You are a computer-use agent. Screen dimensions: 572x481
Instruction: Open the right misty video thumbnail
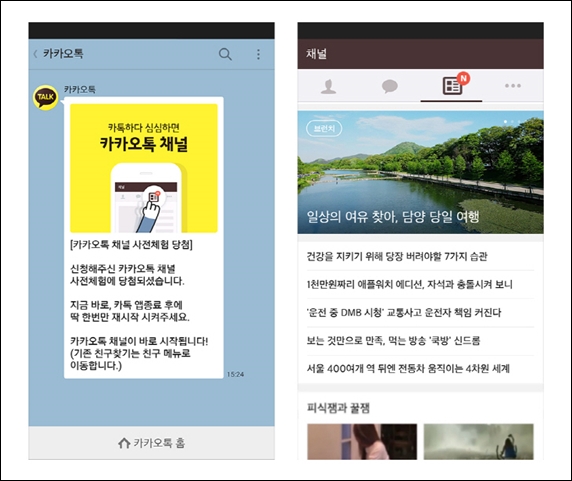[x=478, y=441]
